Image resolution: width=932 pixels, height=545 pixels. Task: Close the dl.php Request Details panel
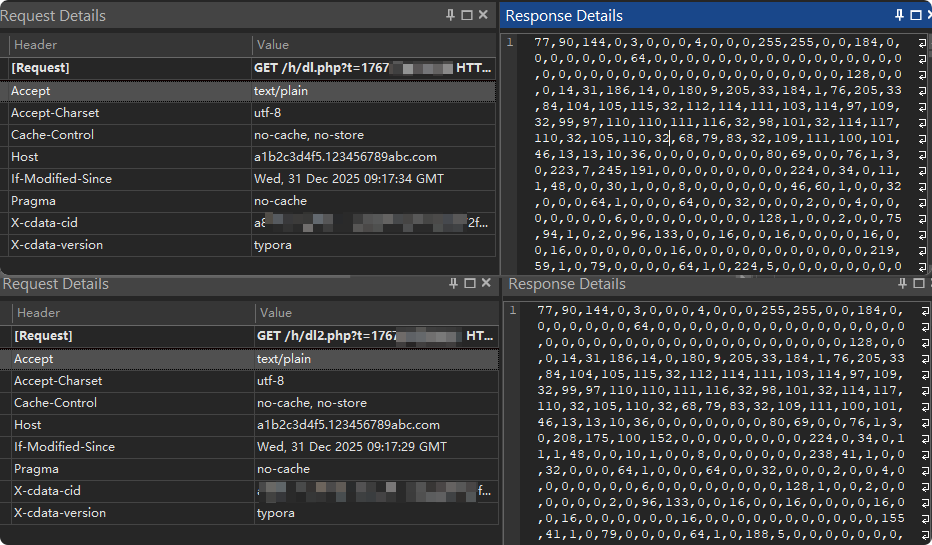(x=484, y=15)
